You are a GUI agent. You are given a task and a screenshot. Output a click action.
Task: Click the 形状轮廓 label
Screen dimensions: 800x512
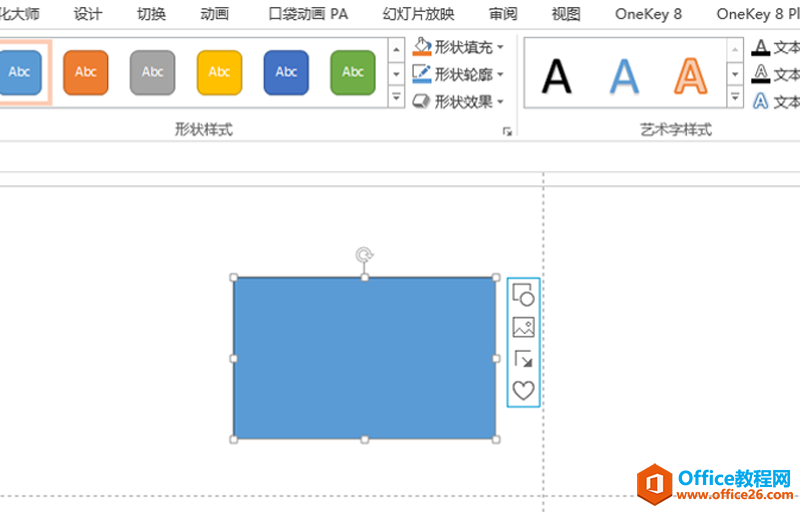coord(463,74)
